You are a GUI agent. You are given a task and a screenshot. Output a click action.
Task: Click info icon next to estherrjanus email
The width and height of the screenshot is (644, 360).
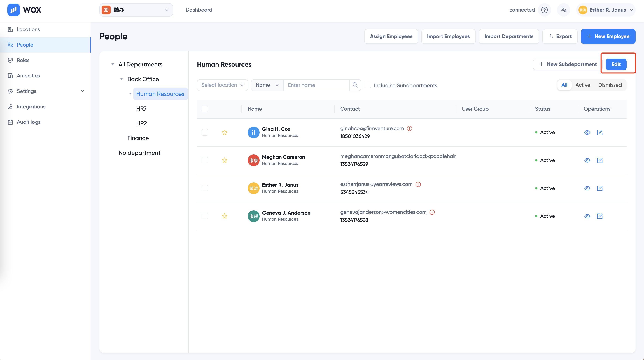[x=418, y=184]
